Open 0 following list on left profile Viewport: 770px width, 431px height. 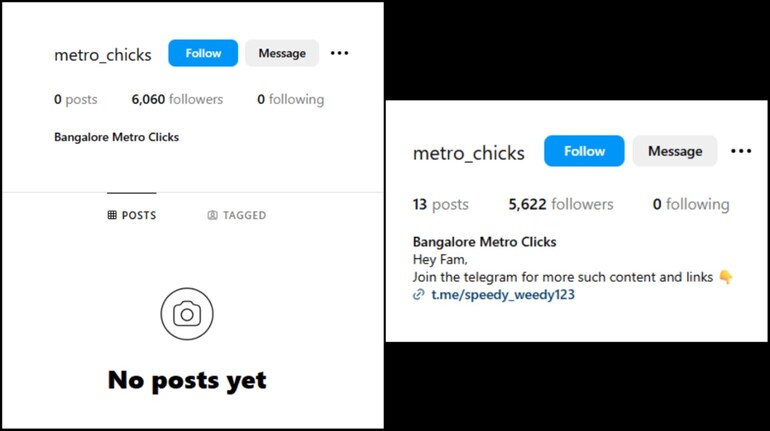(x=291, y=99)
